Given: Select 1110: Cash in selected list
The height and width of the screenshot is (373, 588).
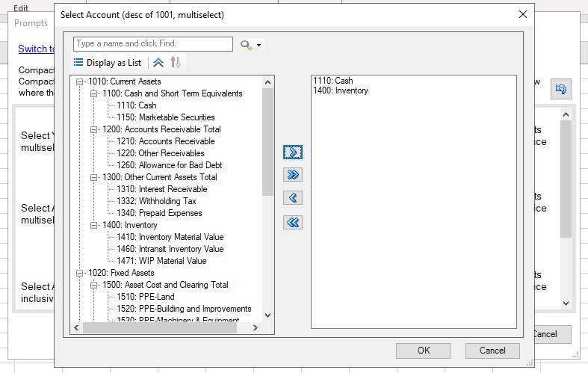Looking at the screenshot, I should pos(333,81).
